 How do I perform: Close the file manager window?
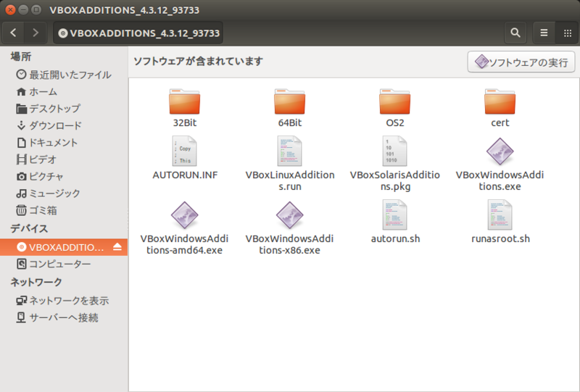(x=10, y=10)
